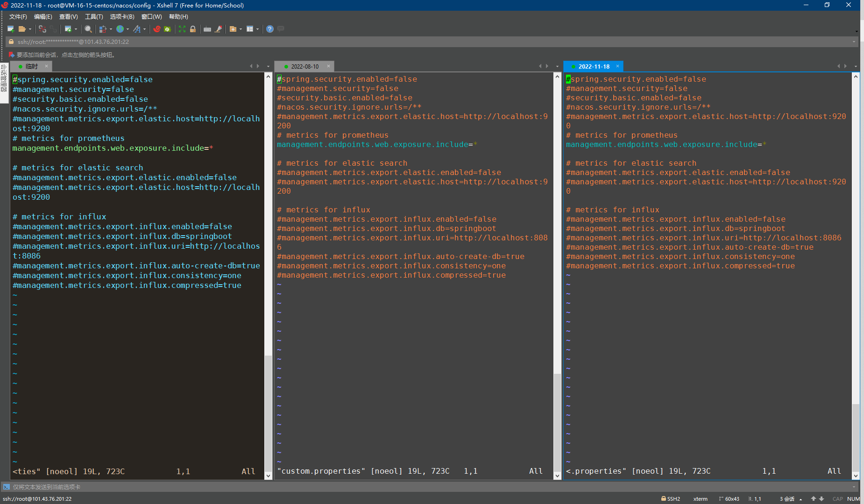Click the ssh://root address bar field
Image resolution: width=864 pixels, height=504 pixels.
point(432,42)
